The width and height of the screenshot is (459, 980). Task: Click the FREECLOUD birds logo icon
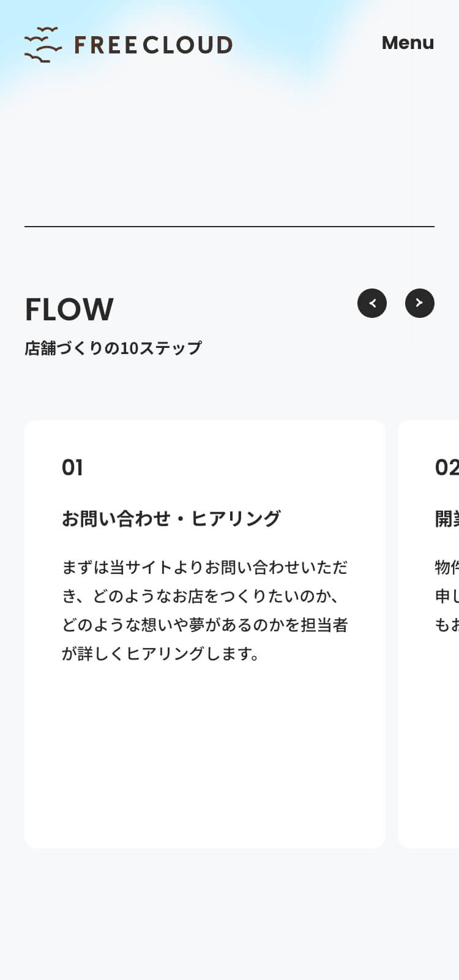(43, 45)
